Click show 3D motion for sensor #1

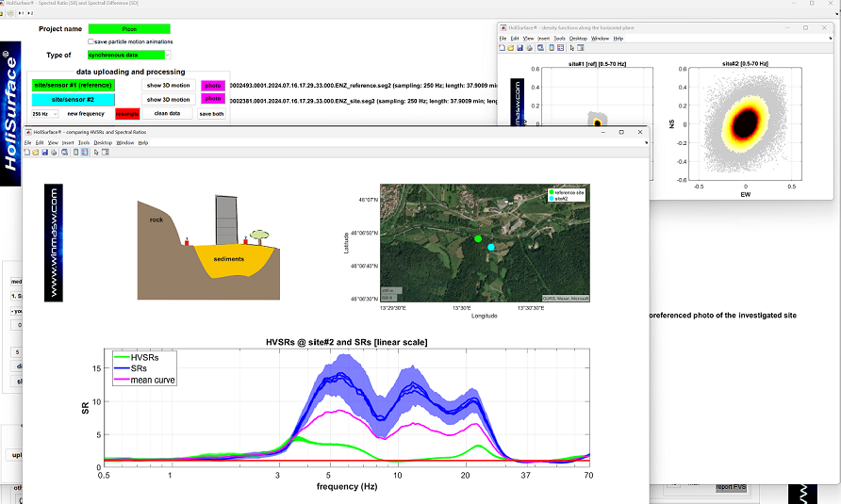pyautogui.click(x=169, y=85)
